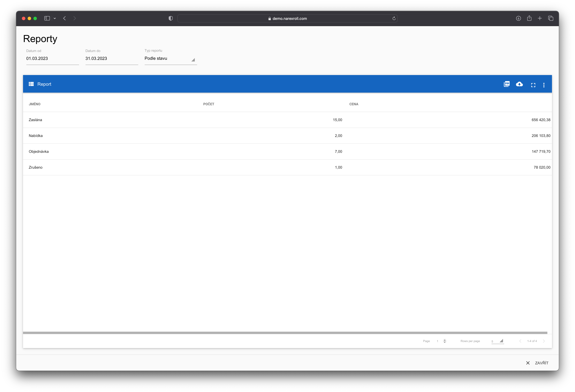Image resolution: width=575 pixels, height=392 pixels.
Task: Open Typ reportu dropdown
Action: point(171,58)
